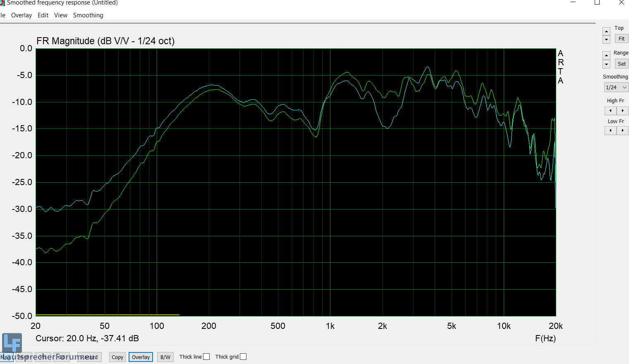The height and width of the screenshot is (364, 629).
Task: Enable the Thick line checkbox
Action: [206, 357]
